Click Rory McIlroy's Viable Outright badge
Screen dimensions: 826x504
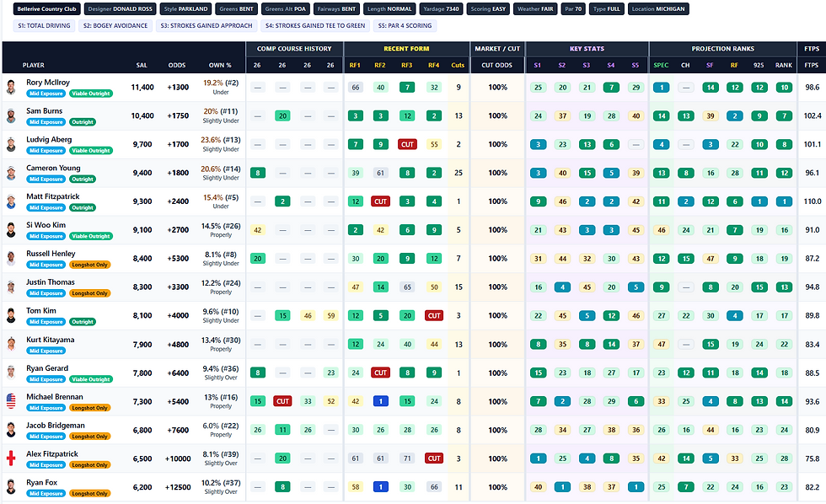(90, 94)
